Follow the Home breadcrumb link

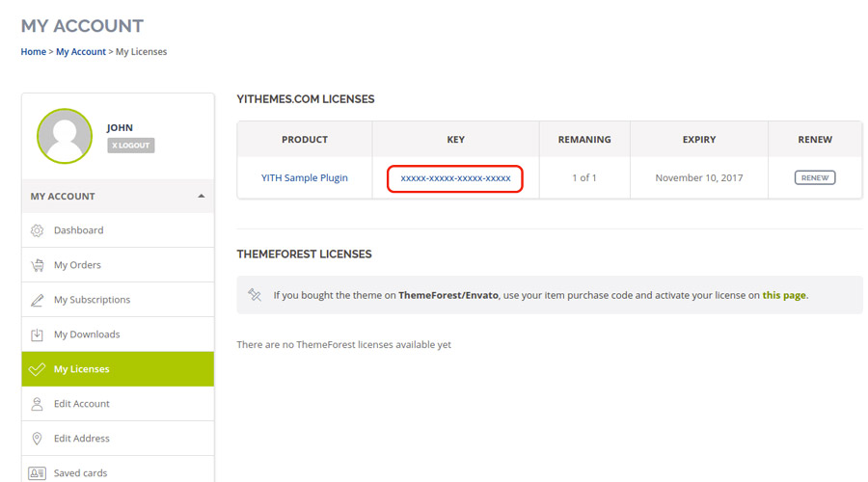coord(33,51)
